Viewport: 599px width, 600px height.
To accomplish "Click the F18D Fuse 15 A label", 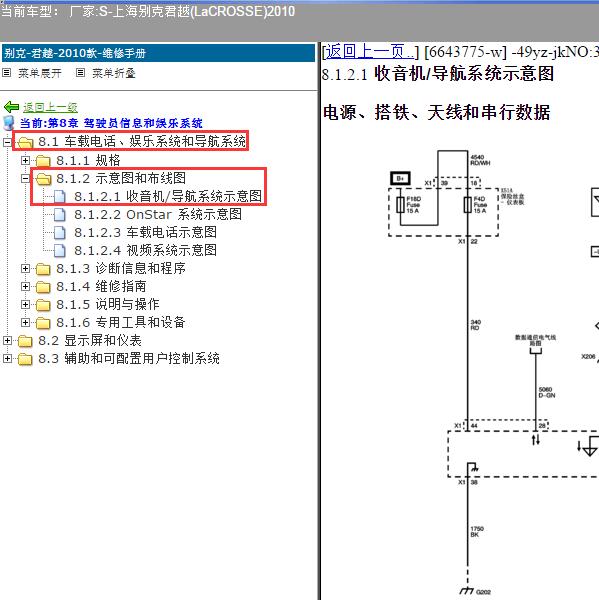I will 413,205.
